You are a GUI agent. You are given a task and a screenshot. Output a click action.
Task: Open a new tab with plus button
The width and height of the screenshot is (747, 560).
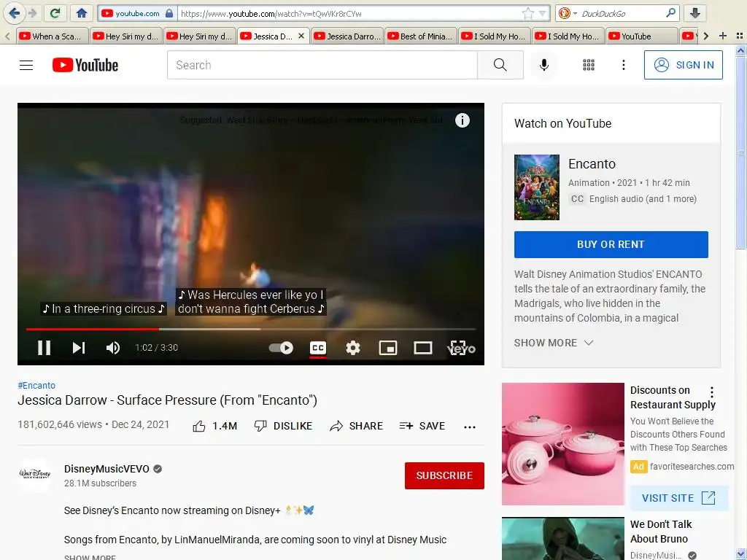coord(723,36)
